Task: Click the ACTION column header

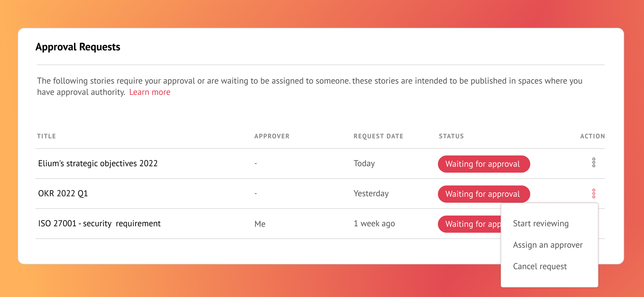Action: [592, 136]
